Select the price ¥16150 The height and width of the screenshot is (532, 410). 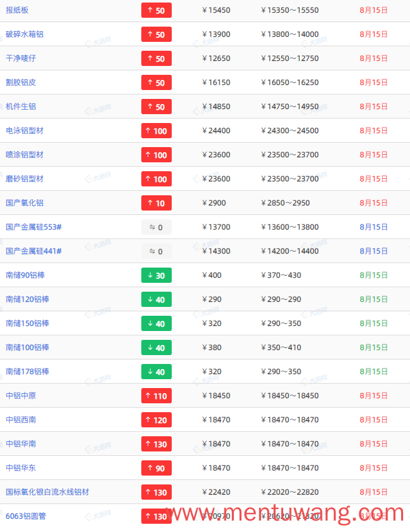coord(216,82)
